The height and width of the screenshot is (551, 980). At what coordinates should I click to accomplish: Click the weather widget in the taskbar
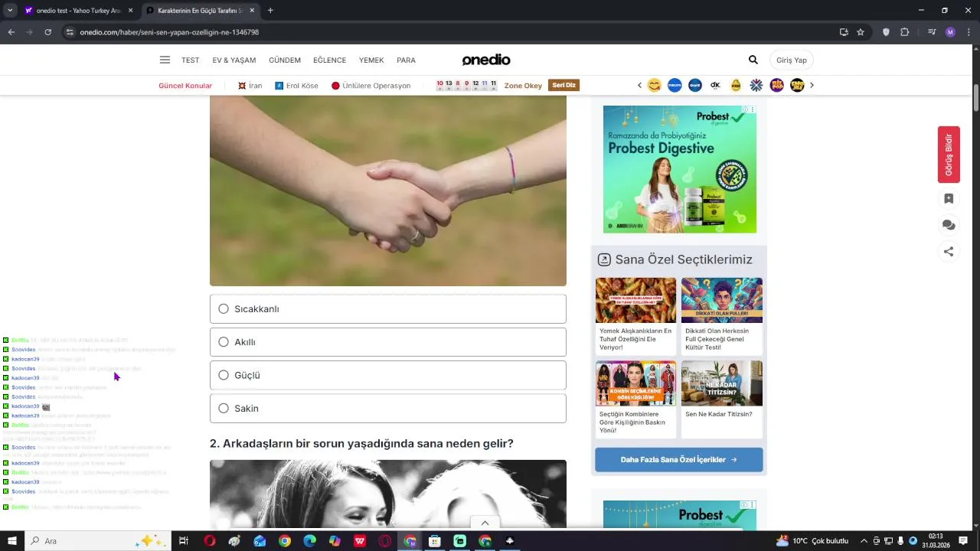812,541
